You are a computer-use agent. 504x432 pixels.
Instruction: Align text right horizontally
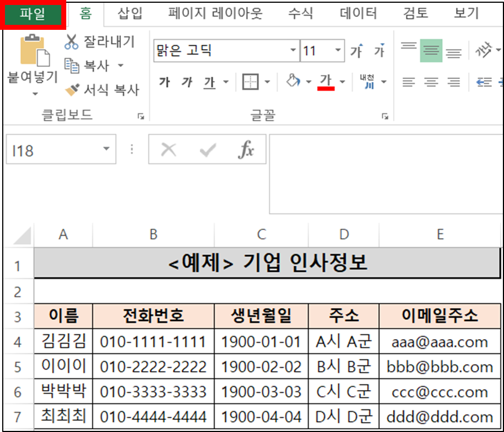(454, 82)
